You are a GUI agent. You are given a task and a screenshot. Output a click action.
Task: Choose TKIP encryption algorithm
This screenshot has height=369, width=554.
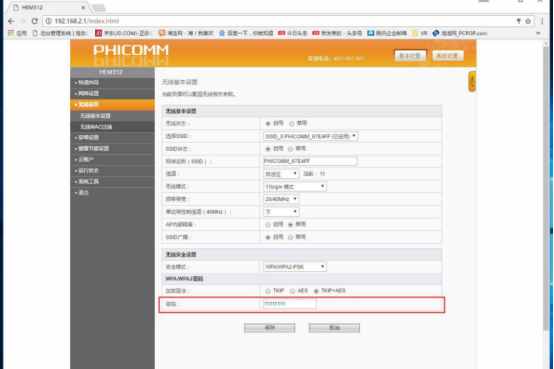[268, 291]
